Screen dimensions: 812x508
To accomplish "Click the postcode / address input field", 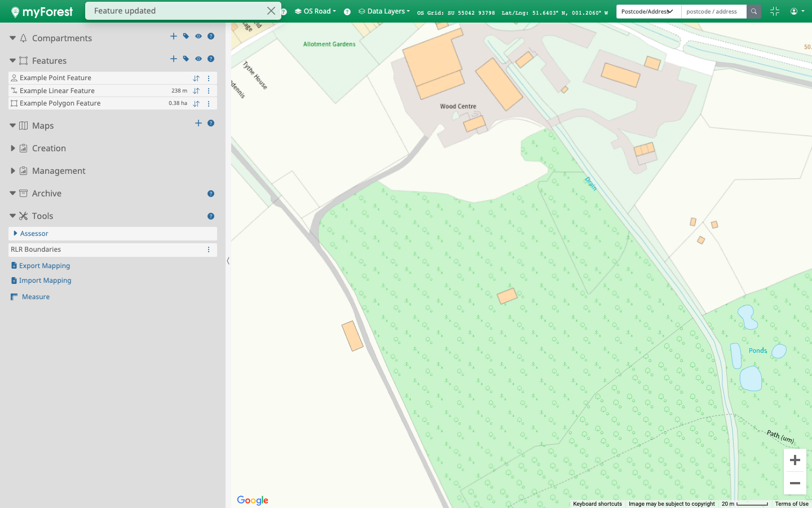I will click(x=713, y=11).
